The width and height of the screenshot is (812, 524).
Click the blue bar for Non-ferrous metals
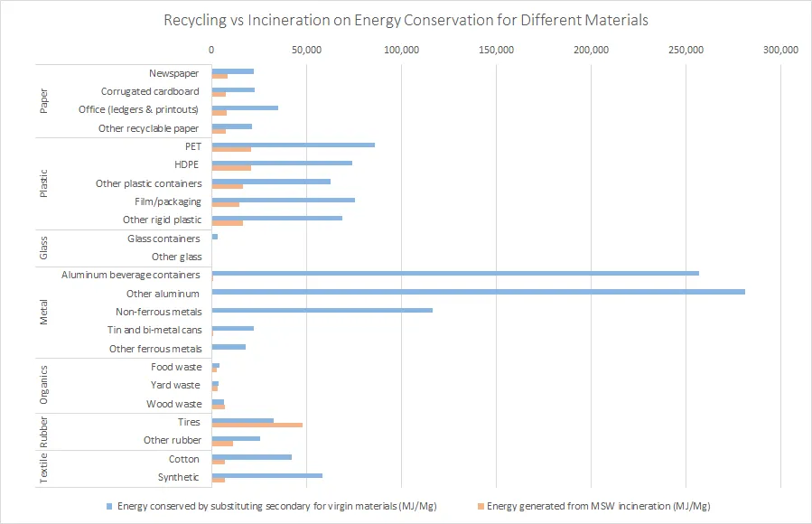(x=322, y=310)
